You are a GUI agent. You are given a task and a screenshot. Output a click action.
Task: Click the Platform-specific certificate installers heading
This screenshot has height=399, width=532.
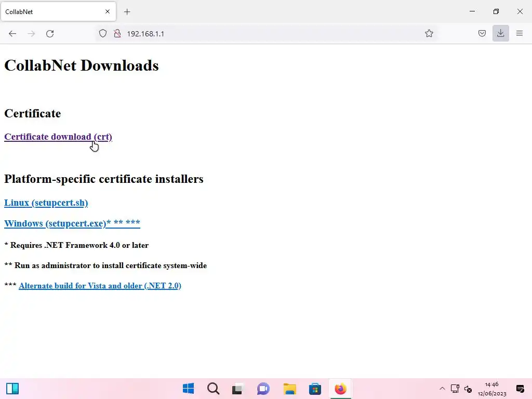tap(104, 179)
